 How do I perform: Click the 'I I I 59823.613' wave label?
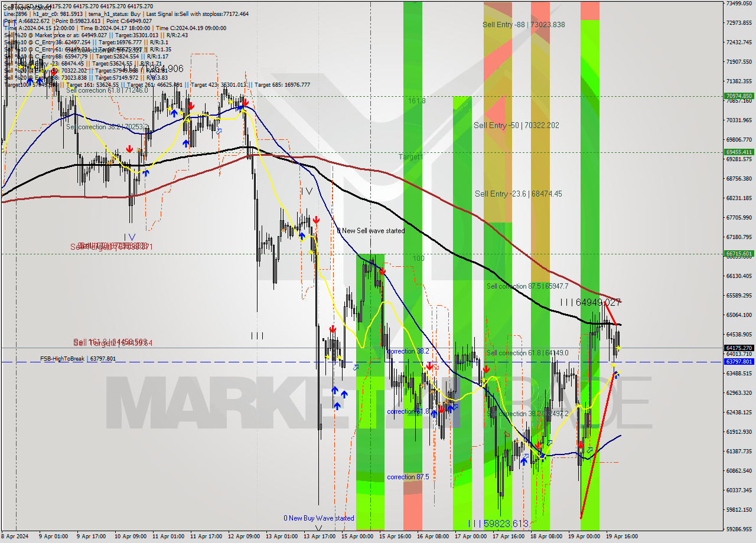click(497, 524)
